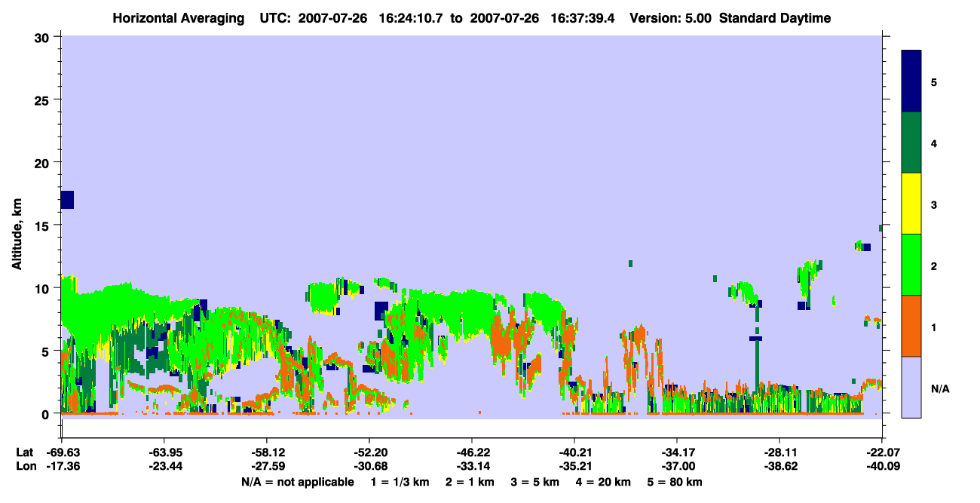This screenshot has width=980, height=503.
Task: Click the latitude value -22.07
Action: (x=882, y=452)
